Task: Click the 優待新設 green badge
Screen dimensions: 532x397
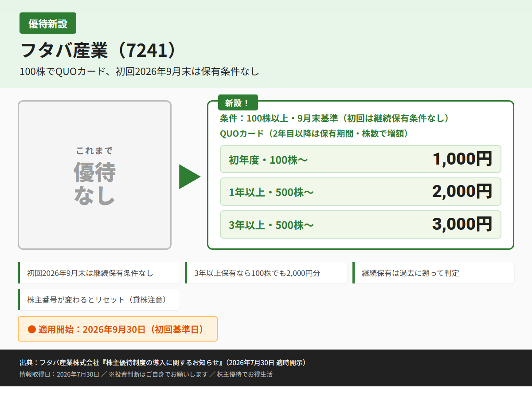Action: [48, 23]
